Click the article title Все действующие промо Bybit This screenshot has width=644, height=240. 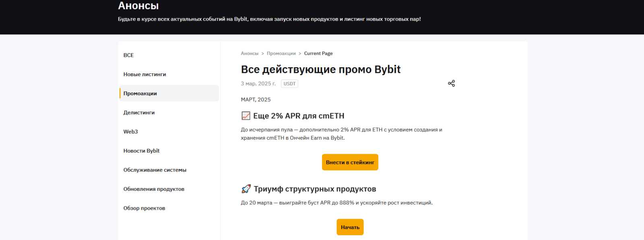(x=320, y=70)
